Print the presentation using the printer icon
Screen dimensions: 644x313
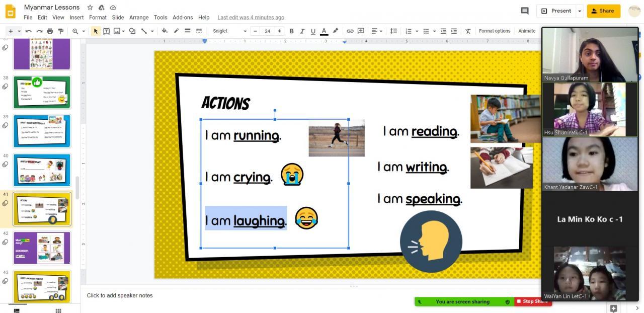click(50, 31)
